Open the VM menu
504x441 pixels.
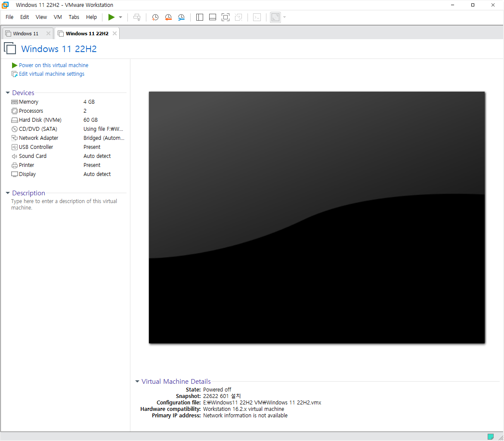click(58, 17)
